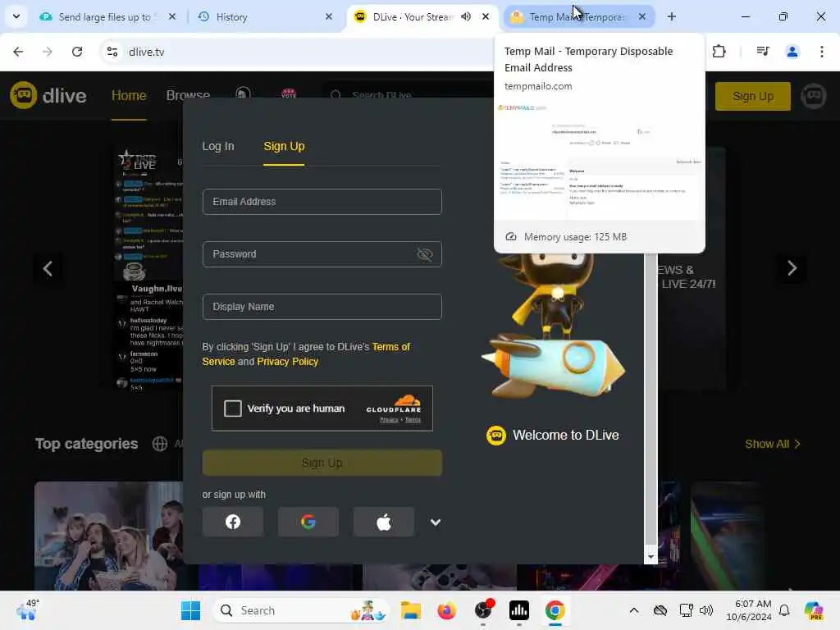Image resolution: width=840 pixels, height=630 pixels.
Task: Go back with the browser back arrow
Action: click(18, 52)
